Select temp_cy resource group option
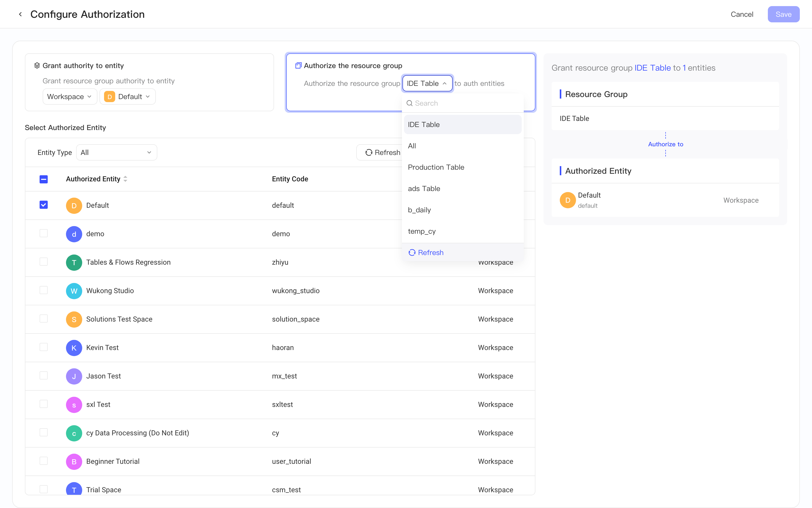The height and width of the screenshot is (508, 812). coord(463,231)
